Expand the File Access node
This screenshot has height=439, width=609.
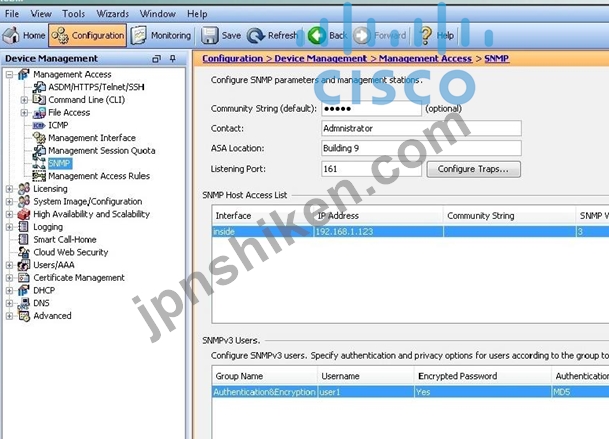[x=24, y=113]
